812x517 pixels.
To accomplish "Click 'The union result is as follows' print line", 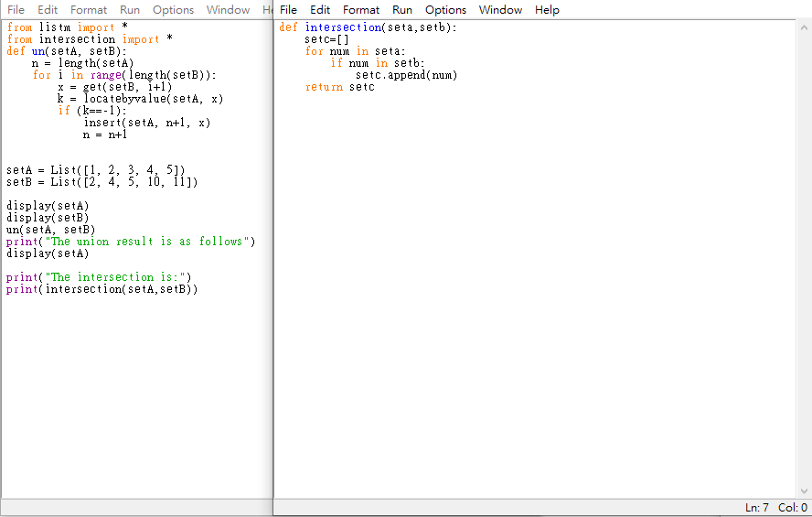I will 131,242.
